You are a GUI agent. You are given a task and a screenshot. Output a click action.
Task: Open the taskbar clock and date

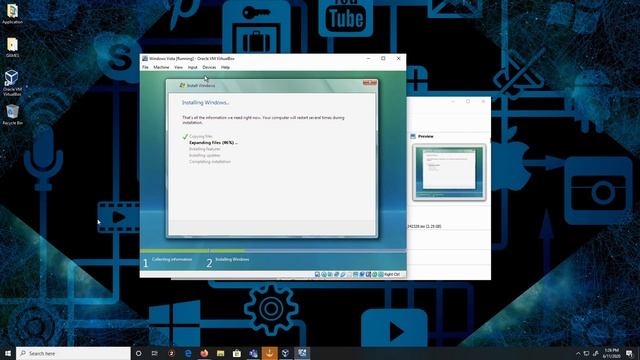pyautogui.click(x=611, y=353)
